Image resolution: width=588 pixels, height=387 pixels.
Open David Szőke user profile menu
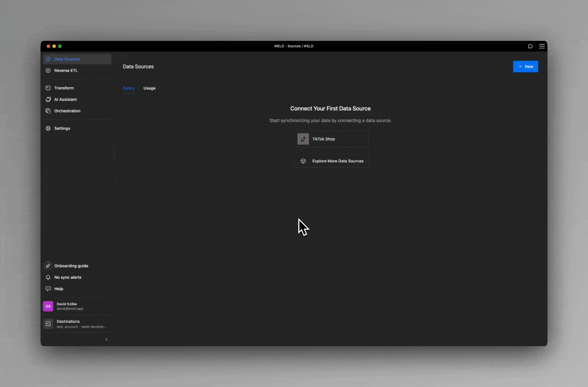[x=77, y=306]
